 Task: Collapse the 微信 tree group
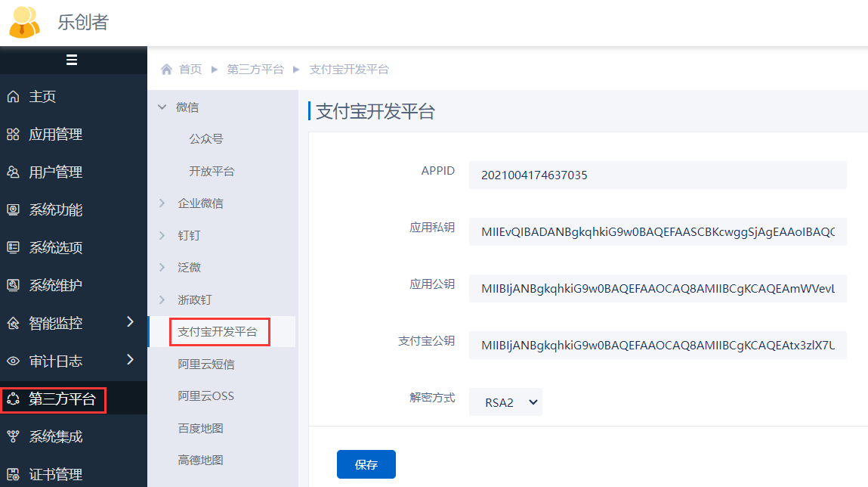point(162,107)
